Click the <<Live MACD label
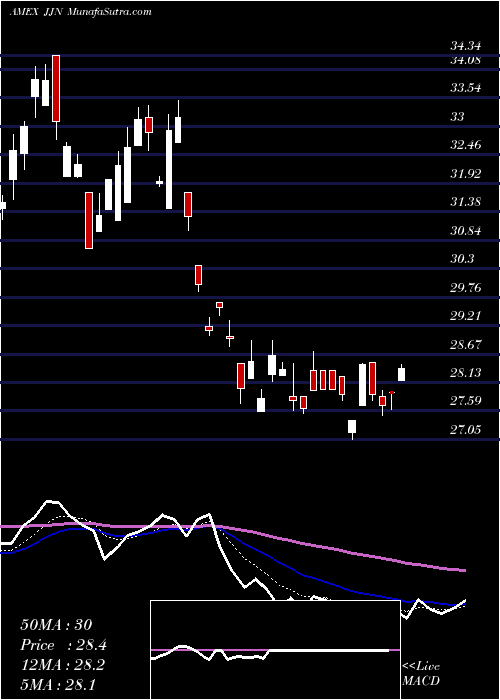The height and width of the screenshot is (700, 500). (421, 674)
